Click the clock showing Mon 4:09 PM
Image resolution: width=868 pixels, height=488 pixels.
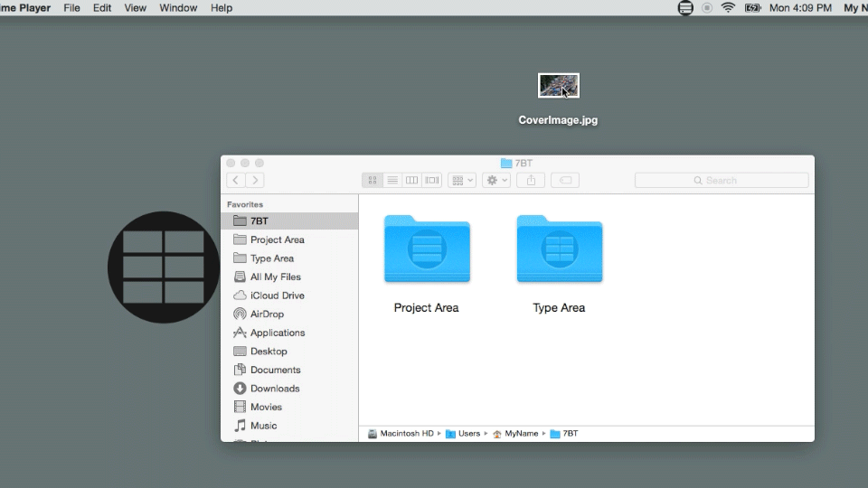click(800, 8)
